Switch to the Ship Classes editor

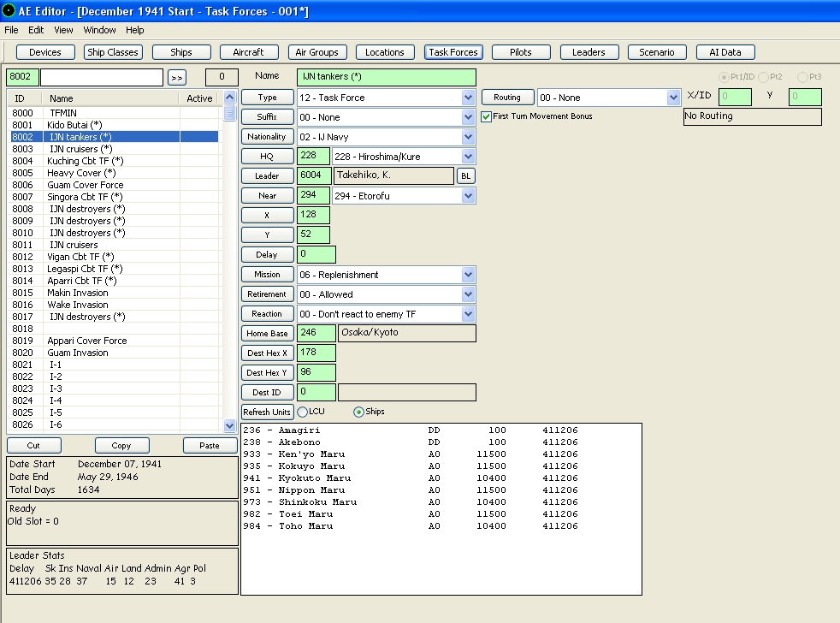tap(113, 52)
